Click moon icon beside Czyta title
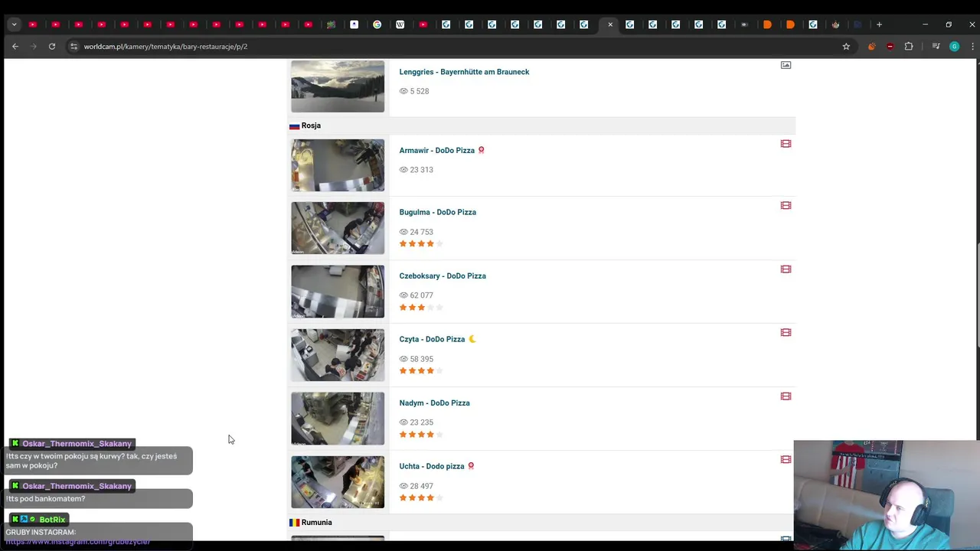Screen dimensions: 980x551 (472, 339)
